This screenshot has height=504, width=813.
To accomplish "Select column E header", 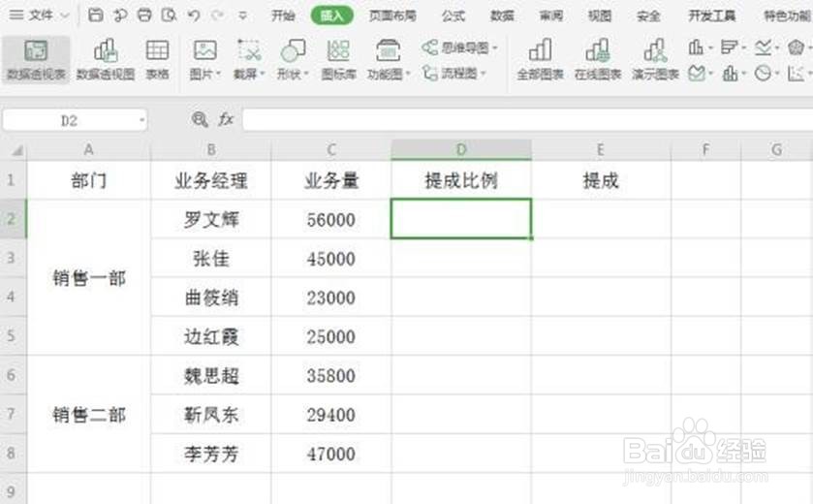I will (x=601, y=150).
